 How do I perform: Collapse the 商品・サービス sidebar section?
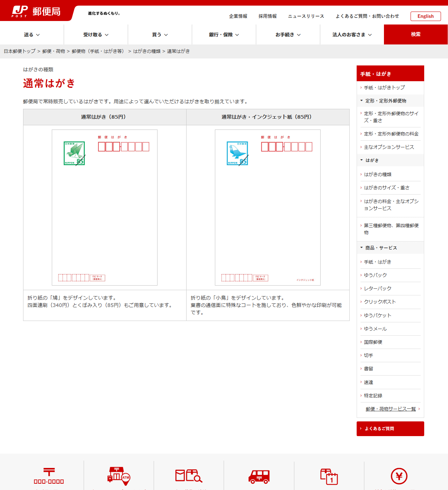[390, 248]
